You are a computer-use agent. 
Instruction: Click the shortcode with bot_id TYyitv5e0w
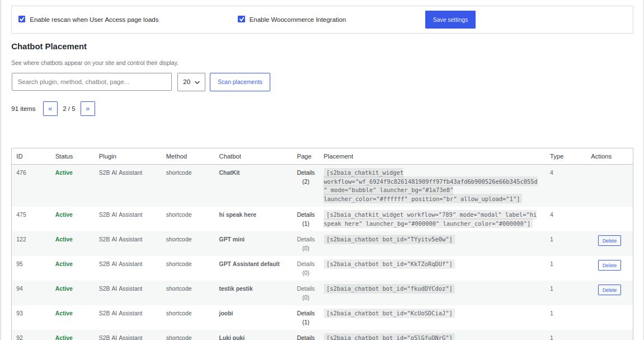(389, 239)
